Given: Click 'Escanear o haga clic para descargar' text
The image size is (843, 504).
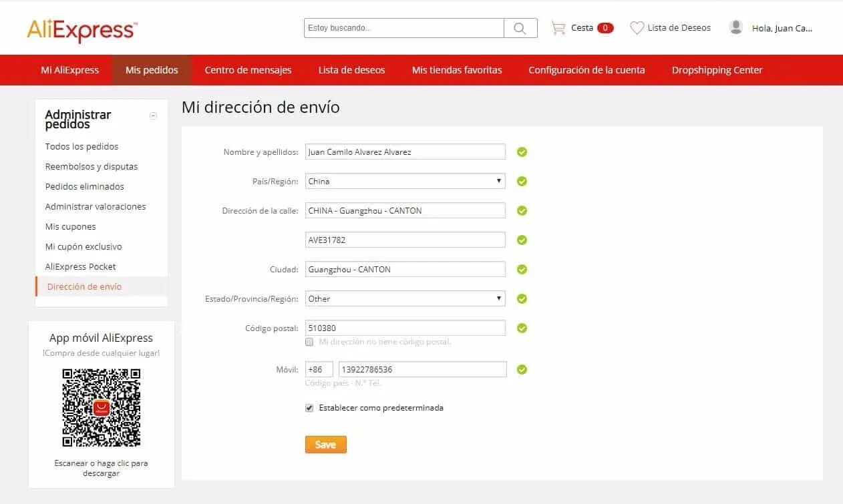Looking at the screenshot, I should coord(102,468).
